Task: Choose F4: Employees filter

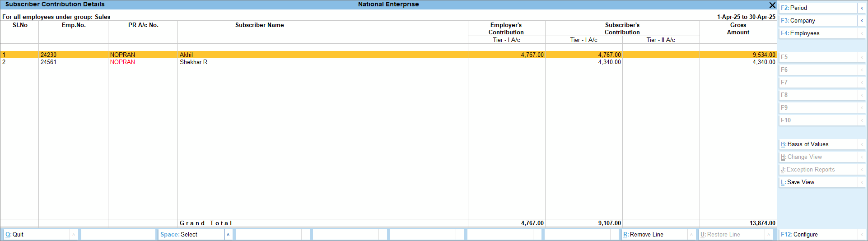Action: pyautogui.click(x=817, y=33)
